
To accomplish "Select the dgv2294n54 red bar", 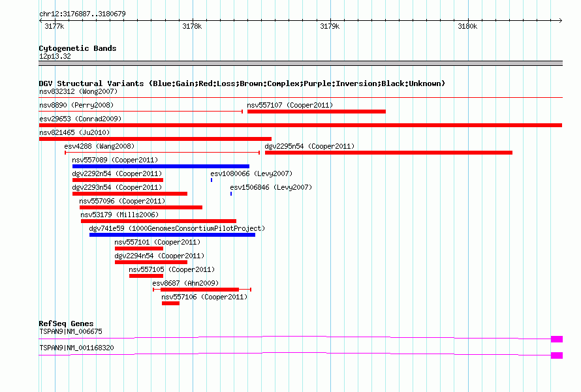I will [151, 262].
